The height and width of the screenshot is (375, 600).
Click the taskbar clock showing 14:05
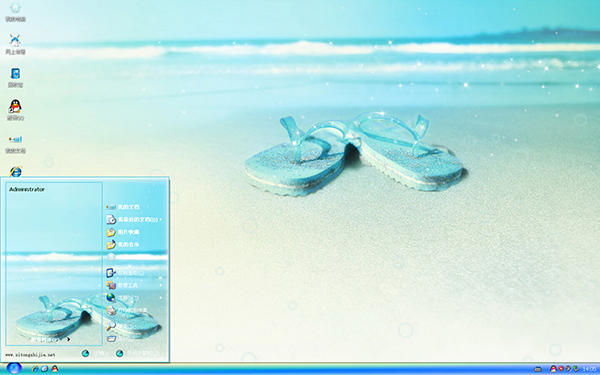tap(589, 369)
